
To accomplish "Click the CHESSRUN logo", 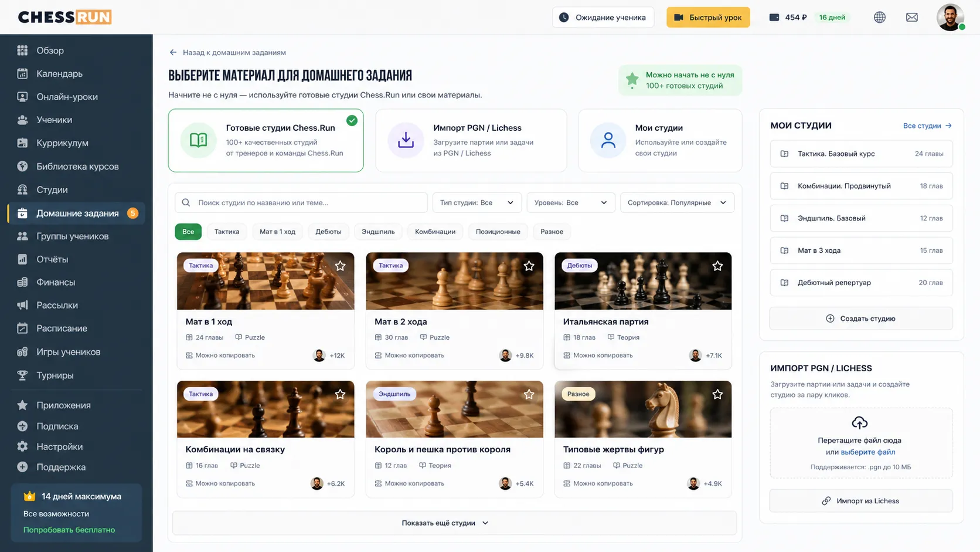I will click(64, 17).
